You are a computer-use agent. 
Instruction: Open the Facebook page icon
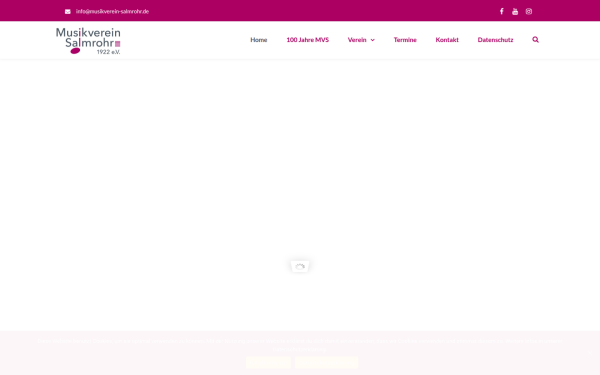click(x=501, y=11)
